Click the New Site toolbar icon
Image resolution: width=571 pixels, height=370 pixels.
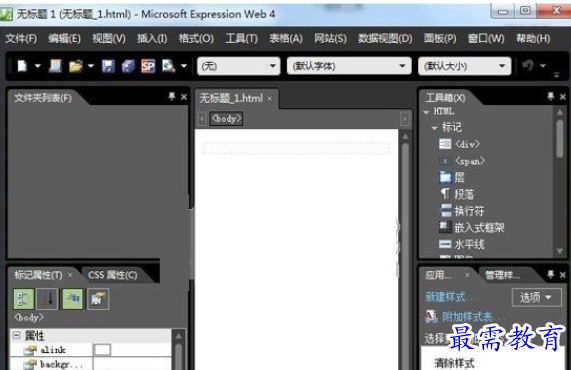pyautogui.click(x=55, y=66)
